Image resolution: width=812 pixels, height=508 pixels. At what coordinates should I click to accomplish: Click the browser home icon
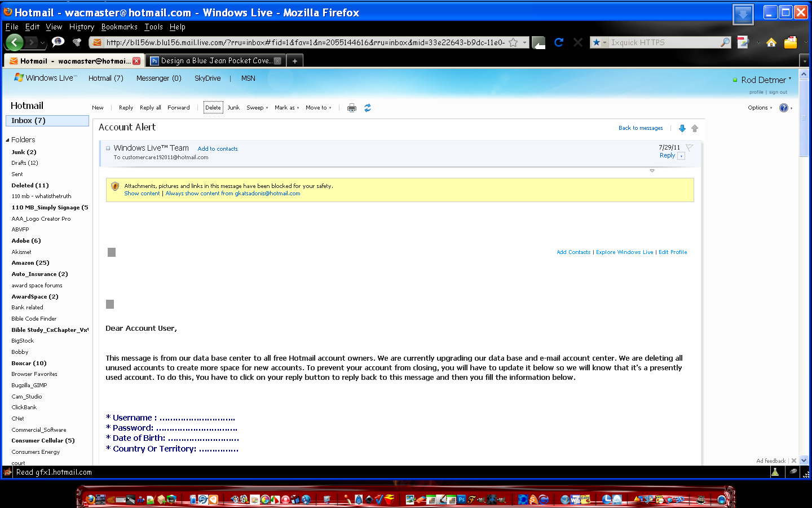(x=771, y=42)
